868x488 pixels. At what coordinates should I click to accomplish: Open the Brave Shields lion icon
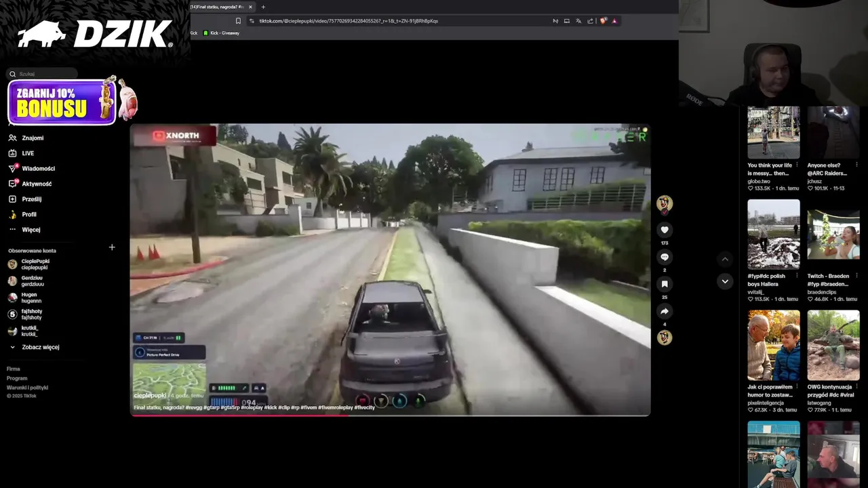(603, 20)
